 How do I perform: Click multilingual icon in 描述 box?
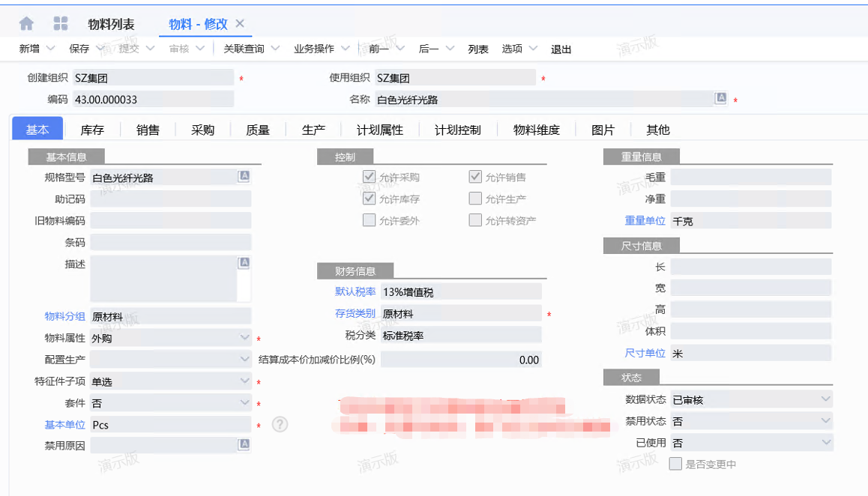point(244,263)
